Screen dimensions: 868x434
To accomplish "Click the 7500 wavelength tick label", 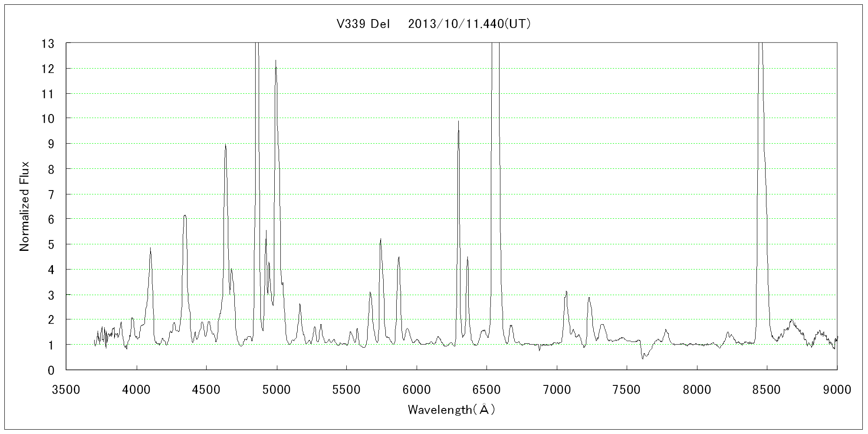I will point(627,390).
